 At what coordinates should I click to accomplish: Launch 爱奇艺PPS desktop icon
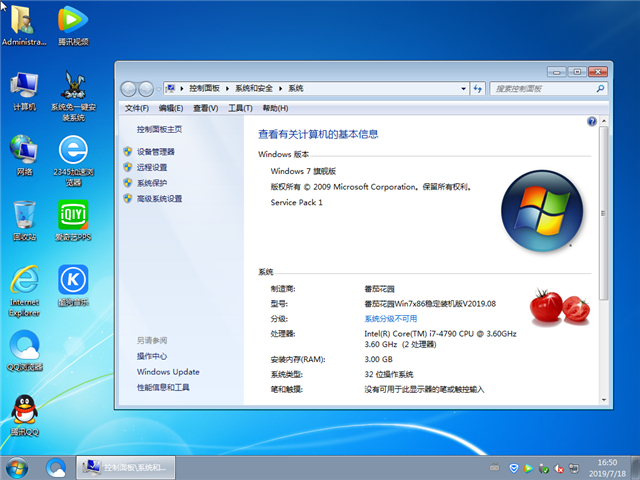(73, 220)
